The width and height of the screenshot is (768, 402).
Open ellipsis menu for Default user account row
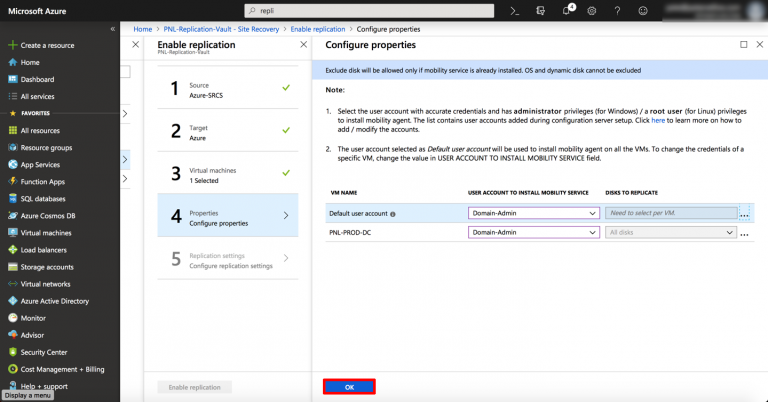pos(744,214)
